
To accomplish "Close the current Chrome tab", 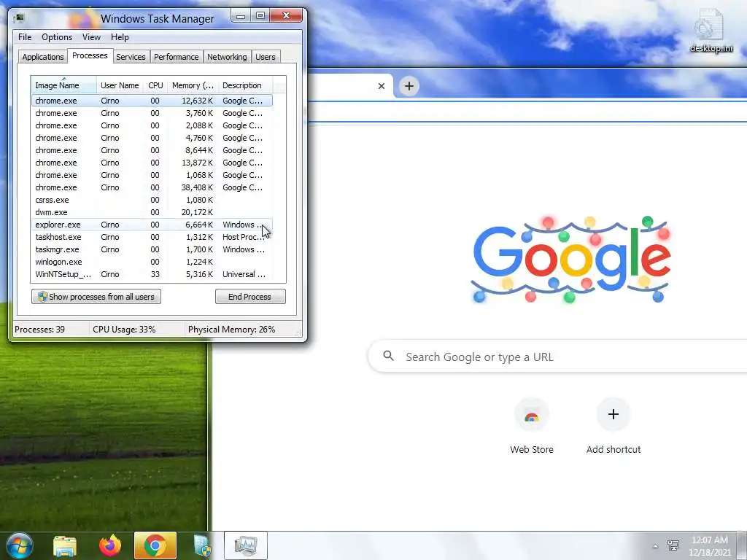I will (x=381, y=86).
